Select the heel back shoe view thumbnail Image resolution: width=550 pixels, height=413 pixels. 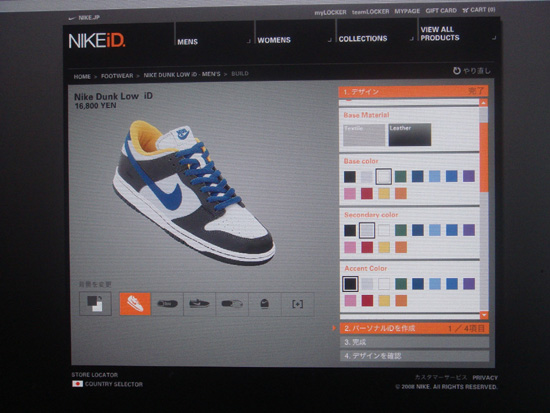(x=264, y=304)
